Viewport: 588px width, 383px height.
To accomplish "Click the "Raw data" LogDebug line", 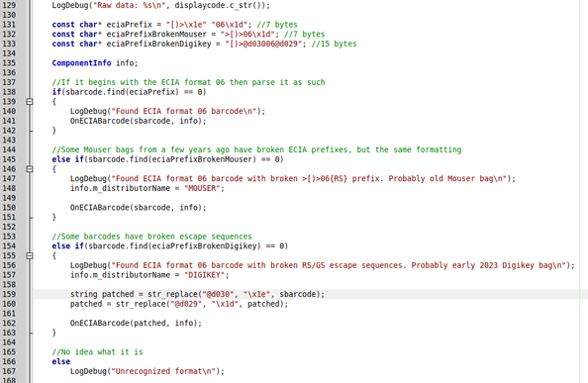I will point(161,6).
